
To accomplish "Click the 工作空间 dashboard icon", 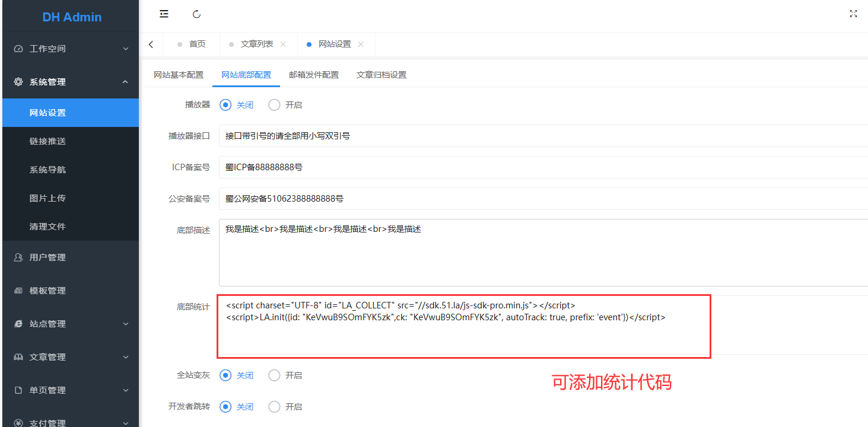I will [18, 49].
